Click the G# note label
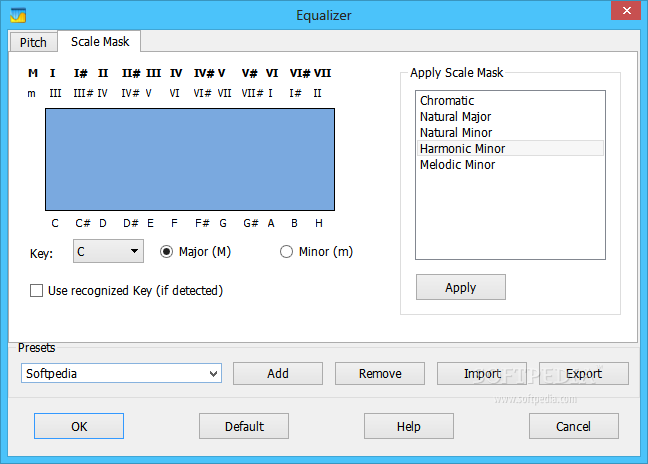This screenshot has width=648, height=464. (250, 223)
